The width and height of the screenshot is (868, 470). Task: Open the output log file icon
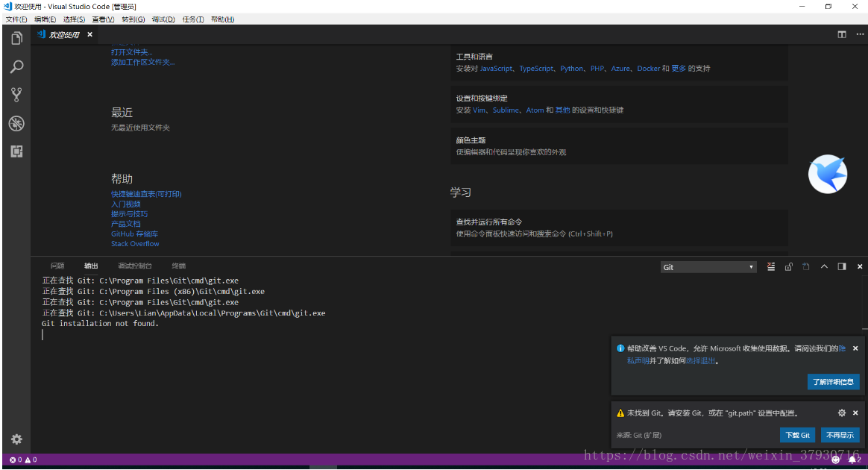pyautogui.click(x=806, y=267)
